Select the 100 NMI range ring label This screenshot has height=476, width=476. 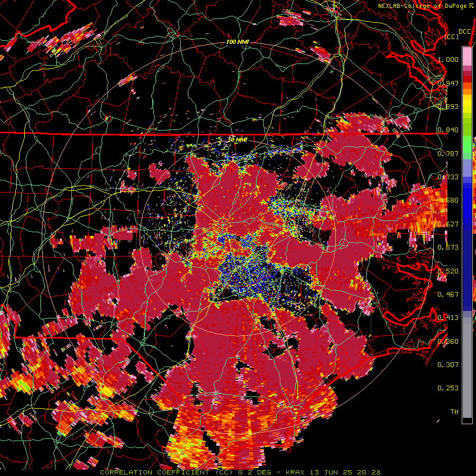tap(237, 42)
